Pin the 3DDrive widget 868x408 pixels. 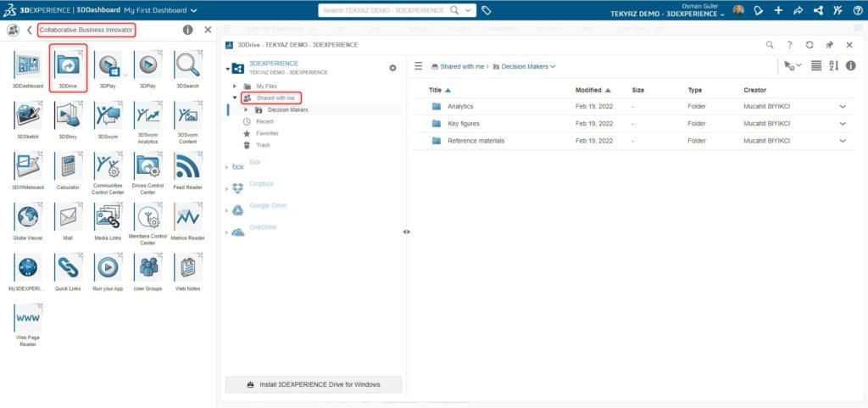click(829, 45)
